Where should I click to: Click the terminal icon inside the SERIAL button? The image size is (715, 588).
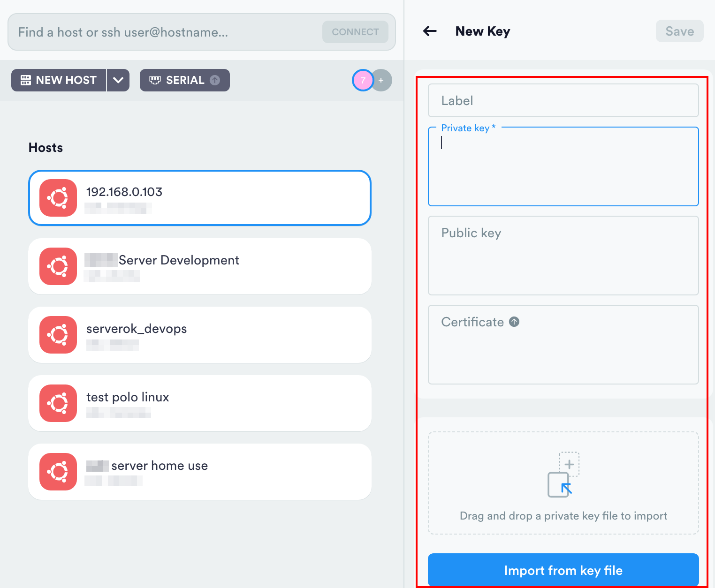click(x=155, y=80)
